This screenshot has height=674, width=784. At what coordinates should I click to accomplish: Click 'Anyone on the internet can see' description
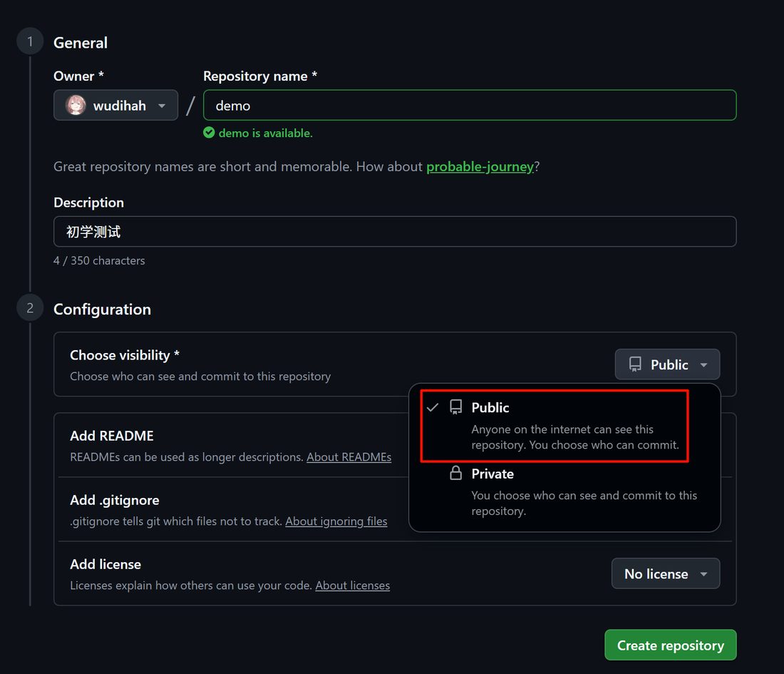coord(575,436)
